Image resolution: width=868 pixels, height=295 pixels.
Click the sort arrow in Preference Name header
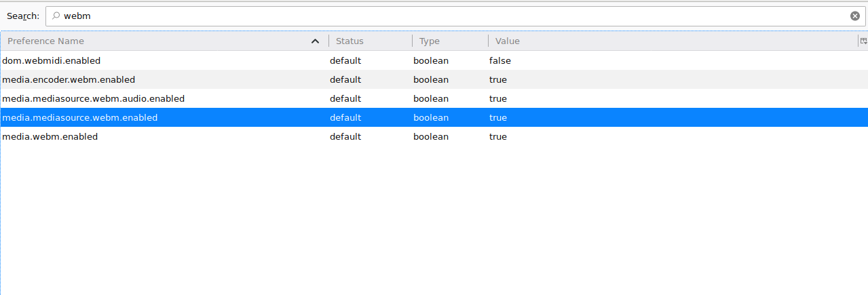click(x=315, y=41)
